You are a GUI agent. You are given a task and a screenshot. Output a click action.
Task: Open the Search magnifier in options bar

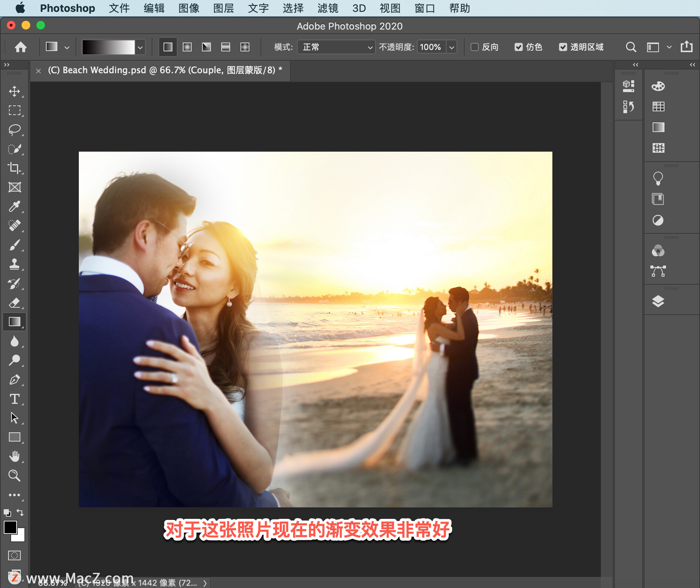pyautogui.click(x=631, y=47)
